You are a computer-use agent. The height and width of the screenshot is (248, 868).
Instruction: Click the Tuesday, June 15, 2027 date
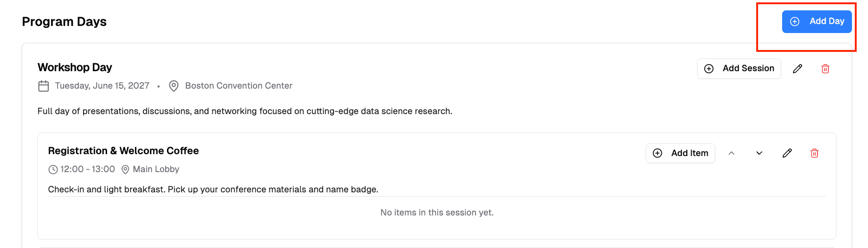click(102, 86)
